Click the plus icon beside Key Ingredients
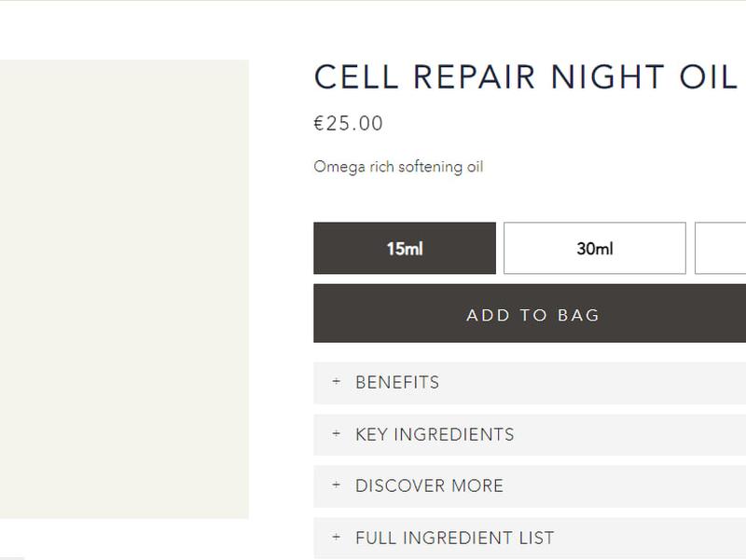Screen dimensions: 746x560 point(337,434)
